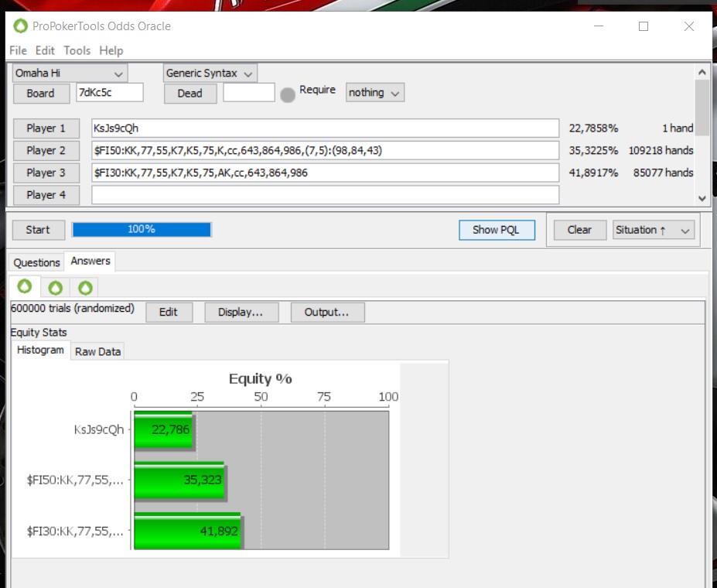Click the gray Require status circle

click(x=288, y=95)
